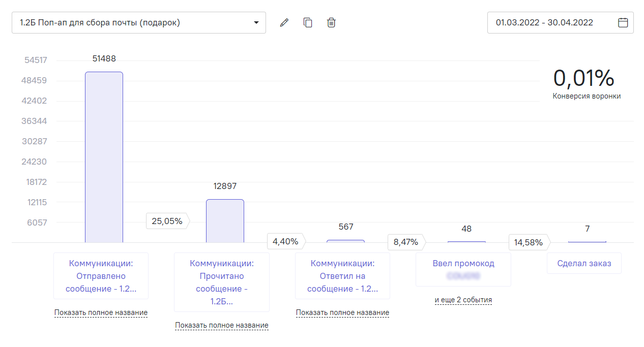Image resolution: width=644 pixels, height=347 pixels.
Task: Click the 8,47% conversion label
Action: [x=407, y=241]
